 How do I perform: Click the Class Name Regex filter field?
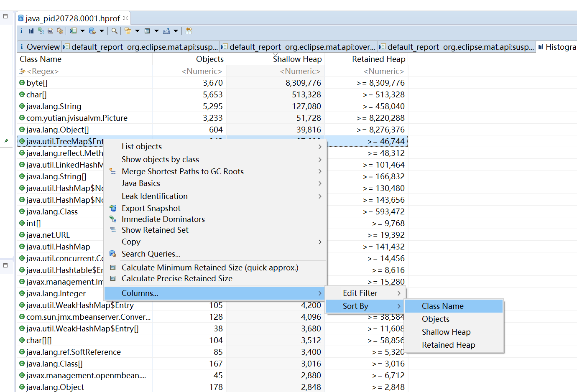click(43, 71)
